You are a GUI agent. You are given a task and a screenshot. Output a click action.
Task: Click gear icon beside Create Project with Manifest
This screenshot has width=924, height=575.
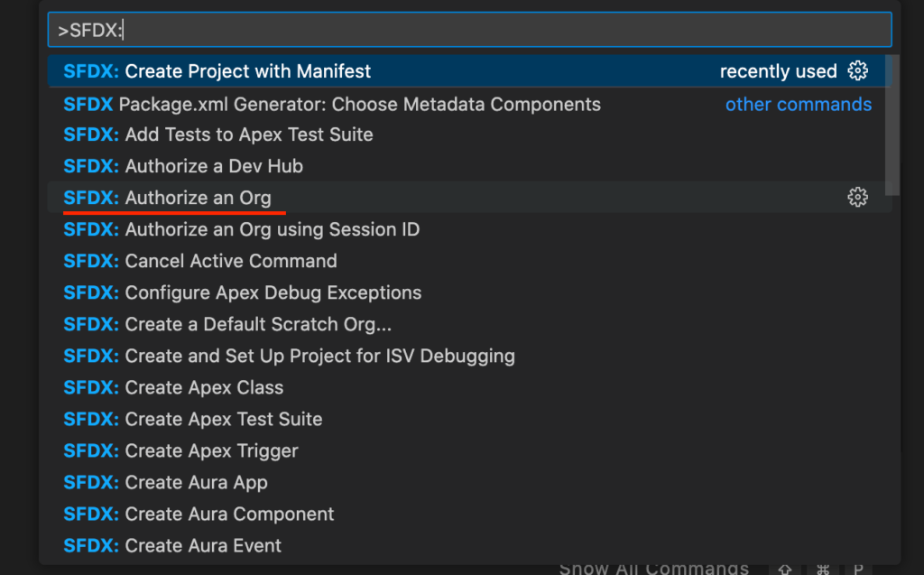[857, 71]
